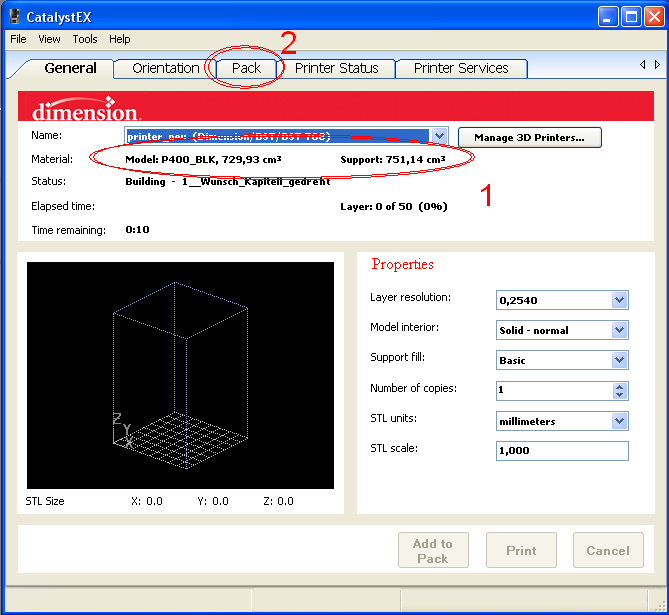Open the Layer resolution dropdown
This screenshot has height=615, width=669.
pos(619,300)
